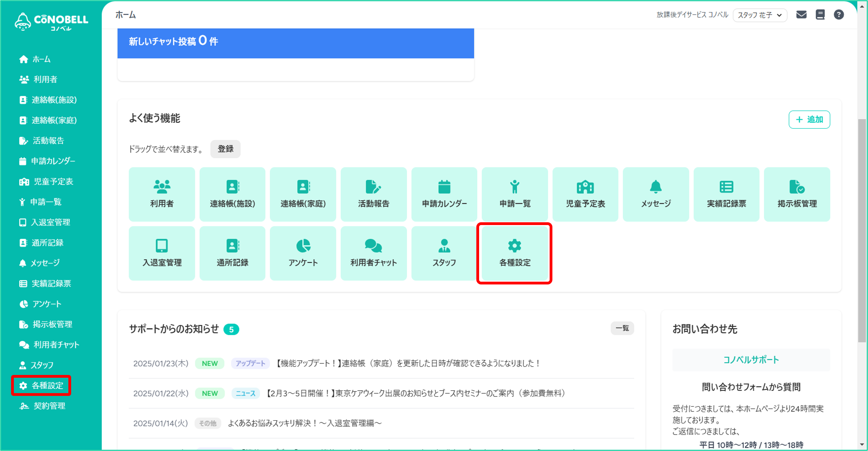Open 利用者 in the sidebar
This screenshot has width=868, height=451.
[38, 79]
